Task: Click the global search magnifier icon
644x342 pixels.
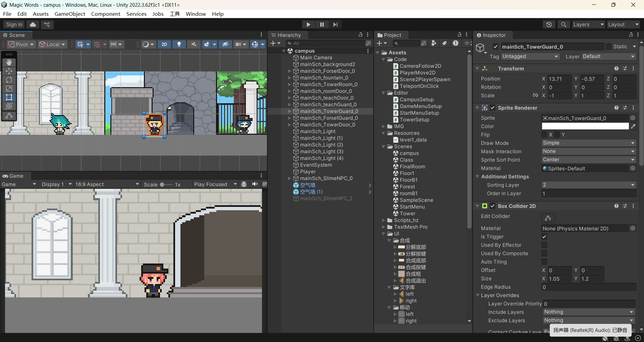Action: pos(564,24)
